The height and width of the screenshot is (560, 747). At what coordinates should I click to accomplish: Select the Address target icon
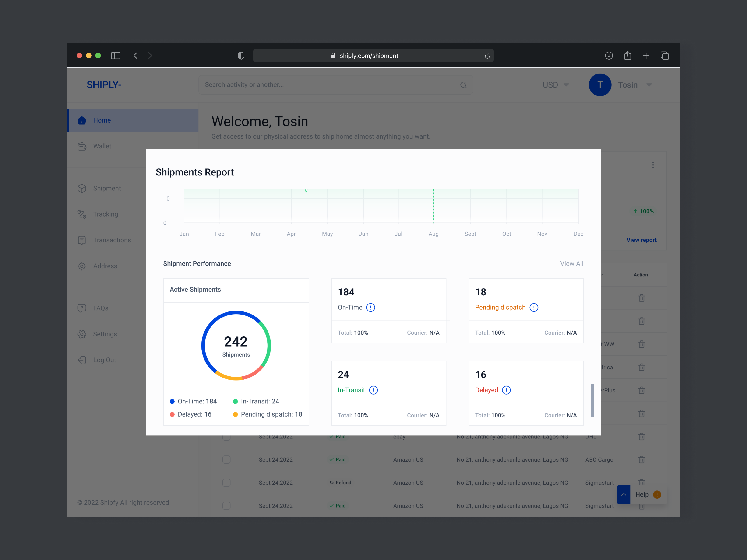[82, 266]
